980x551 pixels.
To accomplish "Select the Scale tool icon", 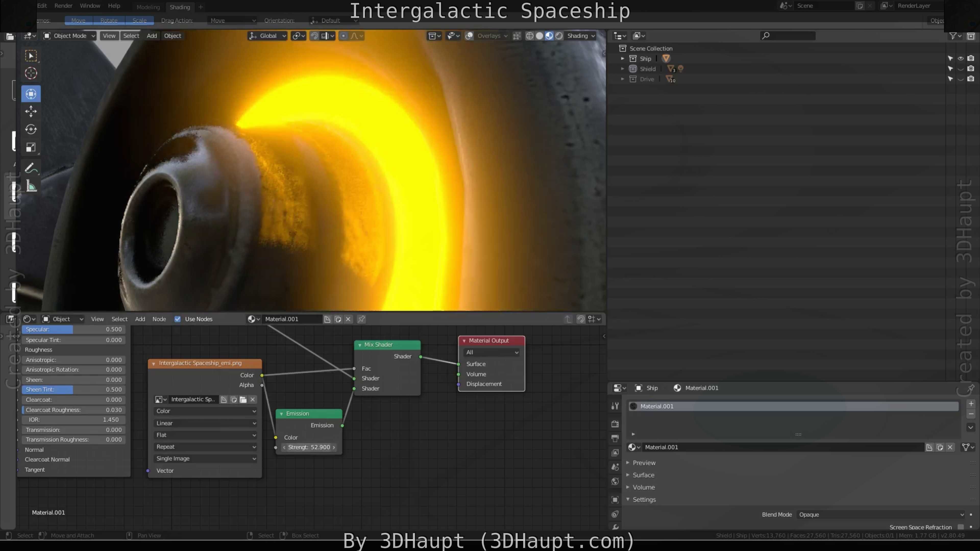I will click(x=31, y=147).
